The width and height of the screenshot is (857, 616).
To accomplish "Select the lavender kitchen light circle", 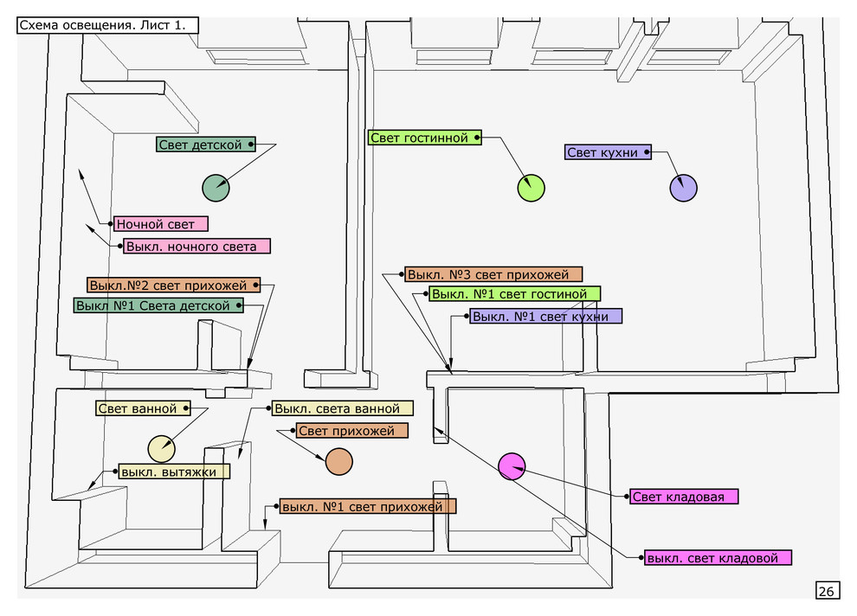I will tap(683, 188).
